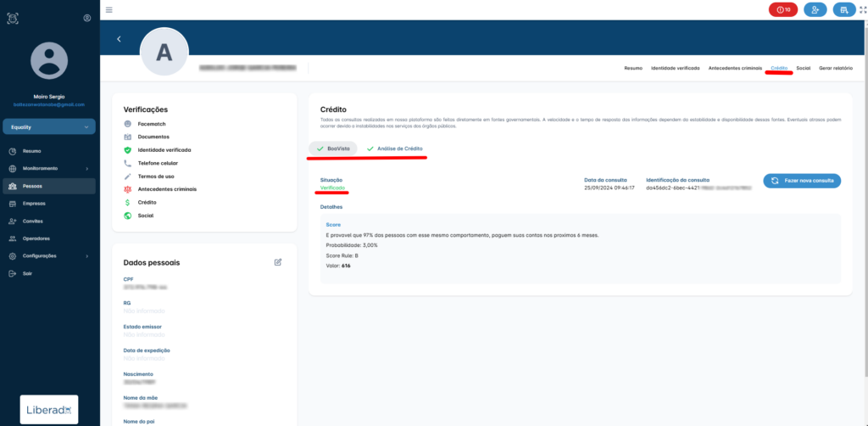This screenshot has height=426, width=868.
Task: Click the Telefone celular phone icon
Action: 128,164
